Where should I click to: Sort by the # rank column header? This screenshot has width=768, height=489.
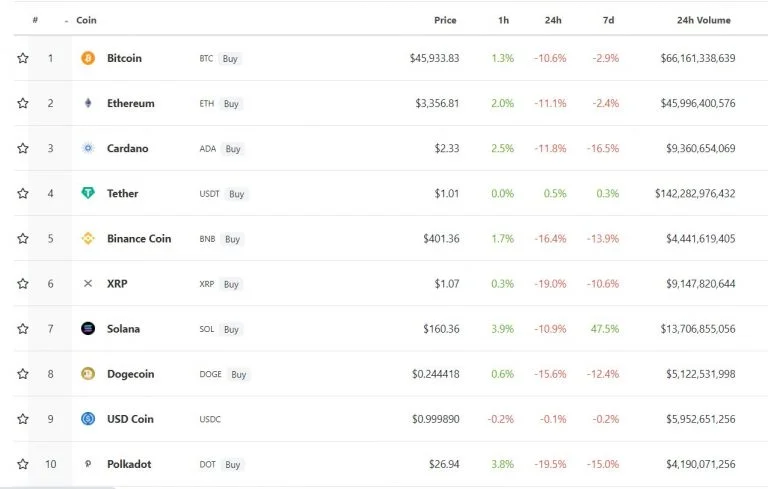(35, 20)
